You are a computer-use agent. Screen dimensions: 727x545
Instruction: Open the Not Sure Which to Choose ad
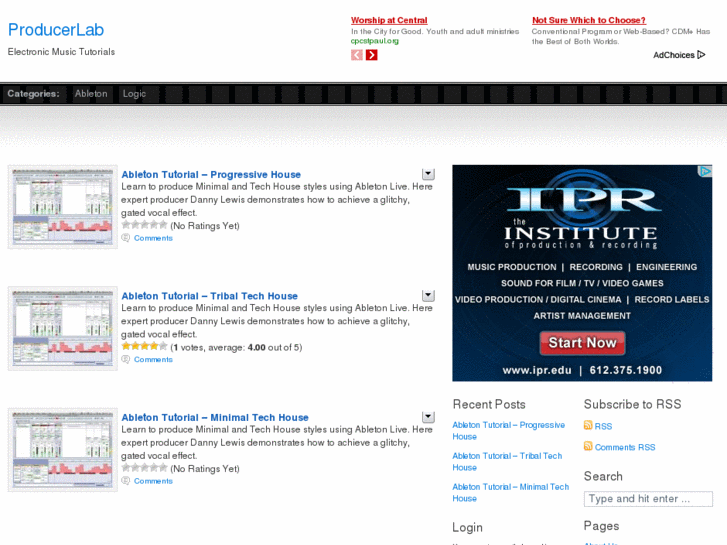[589, 20]
